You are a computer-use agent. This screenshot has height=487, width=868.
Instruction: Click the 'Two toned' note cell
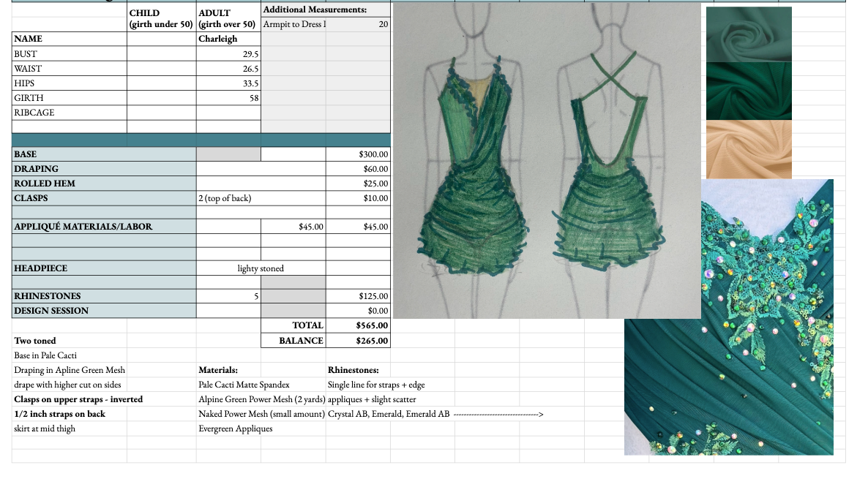click(70, 341)
